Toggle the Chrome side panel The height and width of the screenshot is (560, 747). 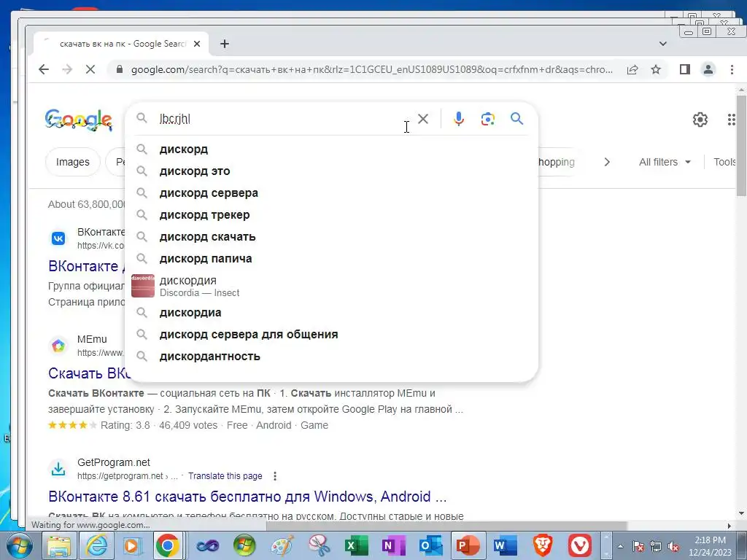(684, 69)
